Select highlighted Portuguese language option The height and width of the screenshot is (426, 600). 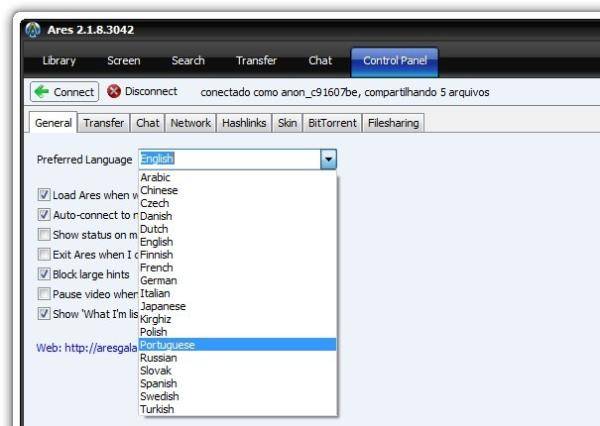point(238,345)
